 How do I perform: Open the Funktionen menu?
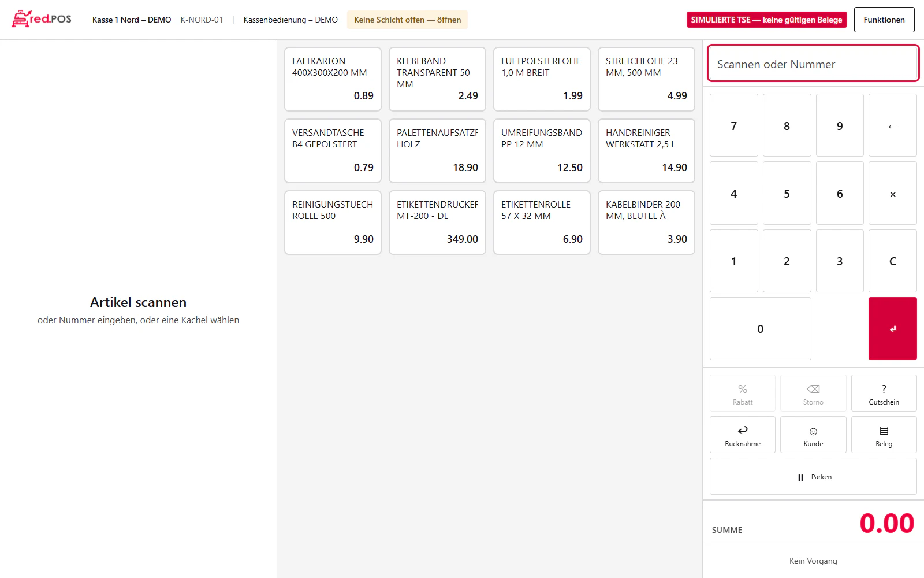point(884,20)
